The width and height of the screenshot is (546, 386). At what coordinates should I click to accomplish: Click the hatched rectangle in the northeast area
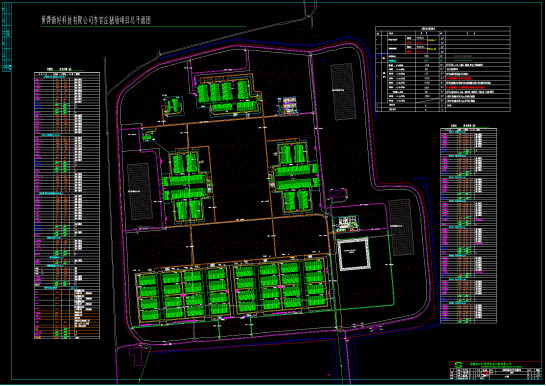pos(342,92)
